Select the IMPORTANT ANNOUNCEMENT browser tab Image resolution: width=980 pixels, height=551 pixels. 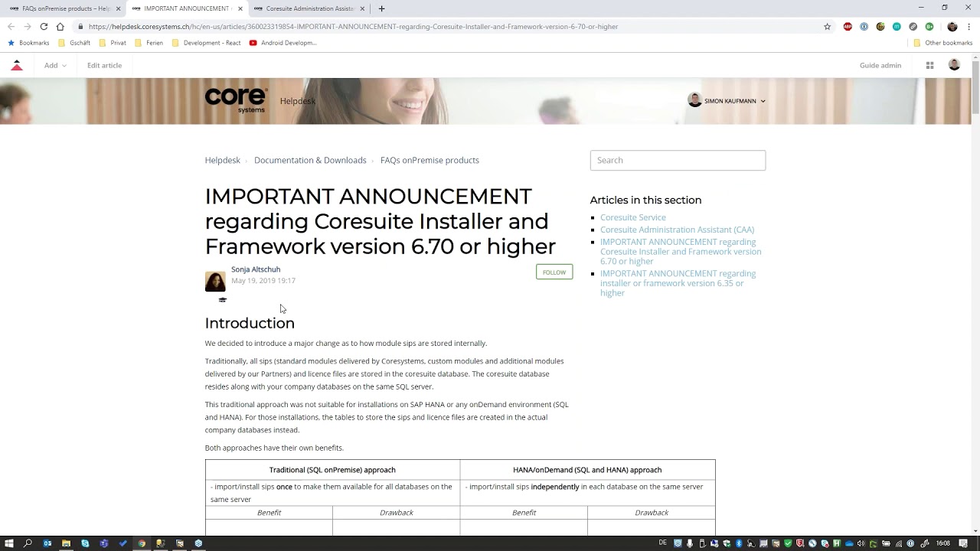point(186,8)
